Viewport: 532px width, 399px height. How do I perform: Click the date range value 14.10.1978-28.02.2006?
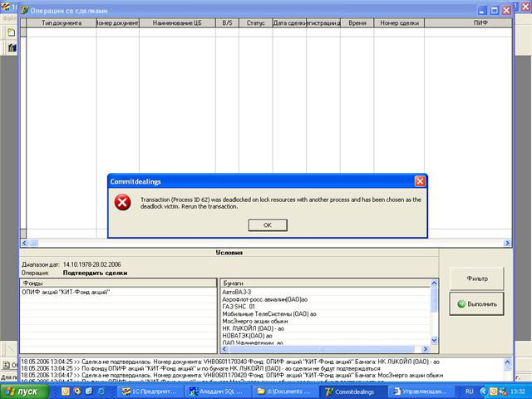click(x=92, y=264)
